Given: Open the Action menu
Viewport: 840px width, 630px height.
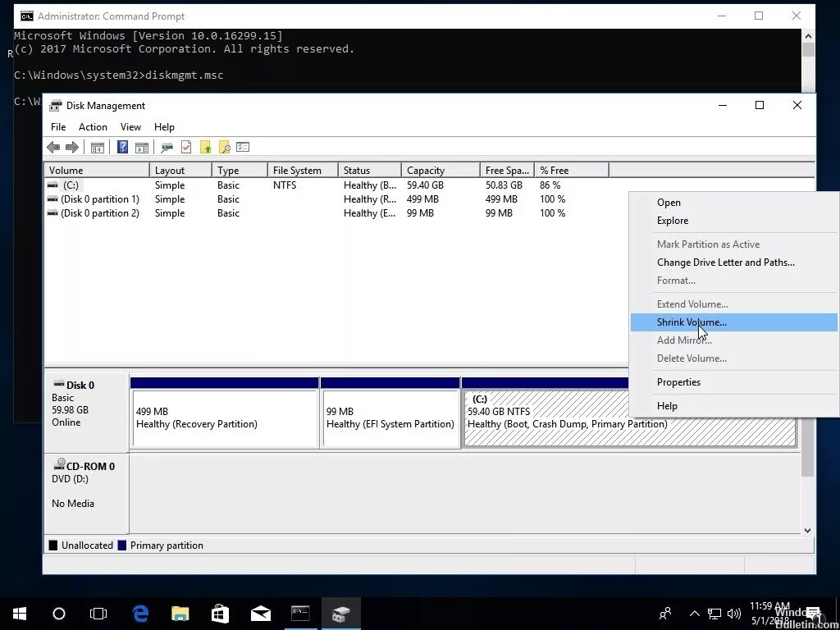Looking at the screenshot, I should (x=93, y=127).
